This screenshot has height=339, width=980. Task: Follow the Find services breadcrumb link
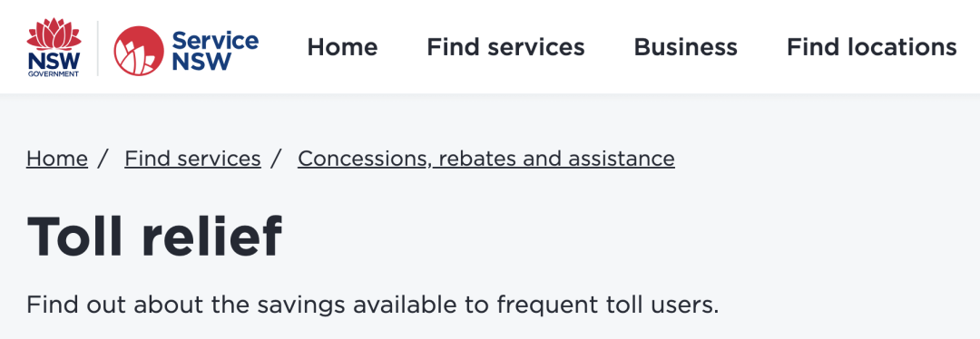click(192, 159)
